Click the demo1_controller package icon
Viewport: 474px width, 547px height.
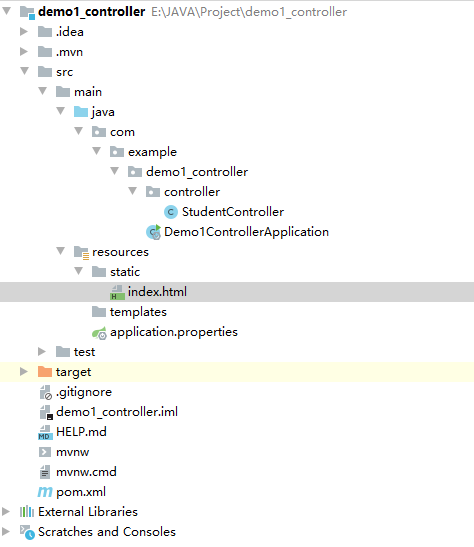pyautogui.click(x=135, y=172)
